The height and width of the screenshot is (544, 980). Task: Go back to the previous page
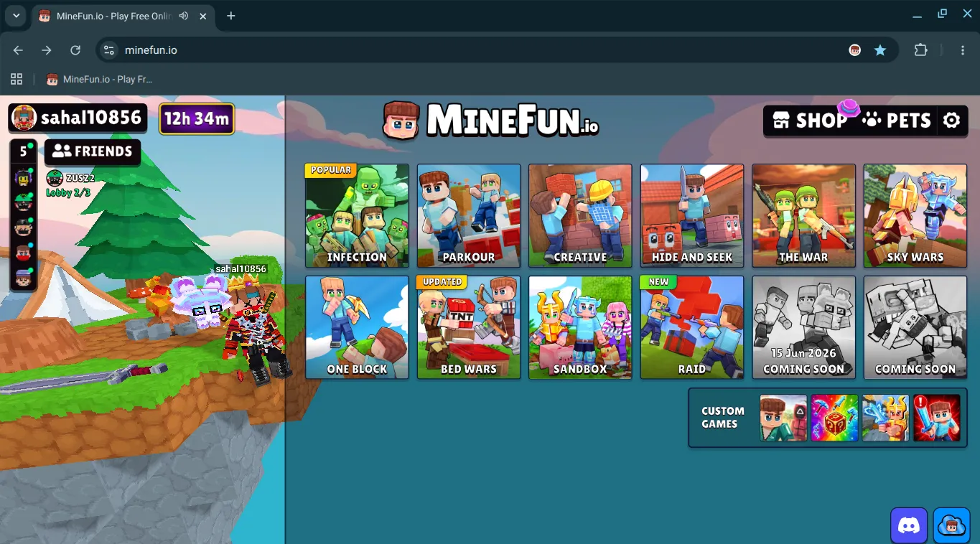(18, 50)
